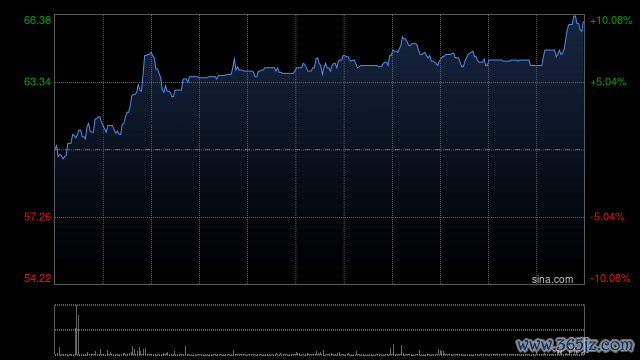Select the 54.22 bottom price label
This screenshot has height=360, width=640.
pyautogui.click(x=37, y=278)
